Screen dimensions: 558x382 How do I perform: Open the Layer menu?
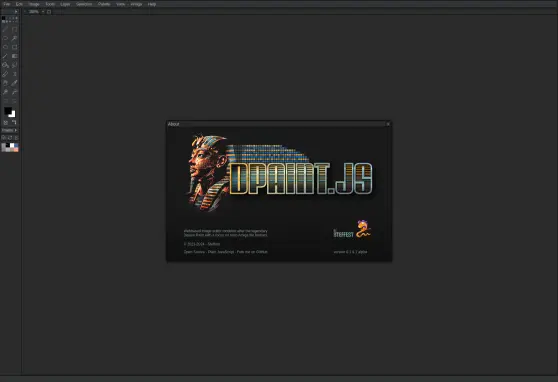[65, 4]
